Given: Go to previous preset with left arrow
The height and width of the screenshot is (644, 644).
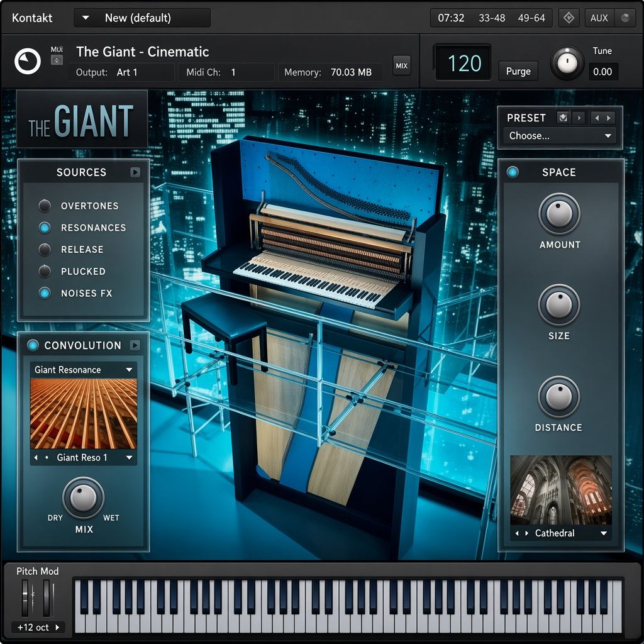Looking at the screenshot, I should tap(597, 118).
